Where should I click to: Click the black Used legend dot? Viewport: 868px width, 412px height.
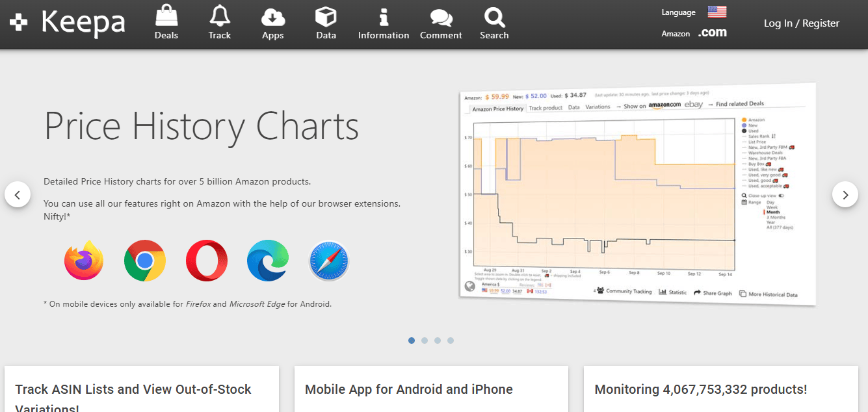coord(744,131)
